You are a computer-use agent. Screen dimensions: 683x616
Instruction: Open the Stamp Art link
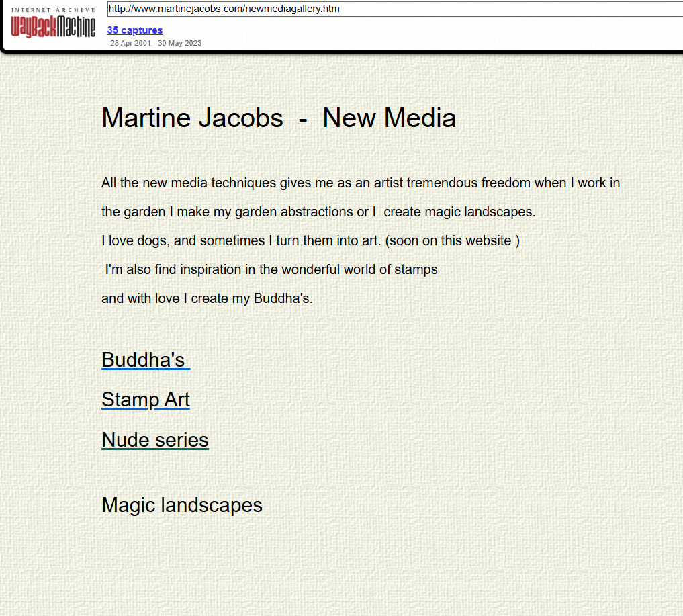(145, 400)
